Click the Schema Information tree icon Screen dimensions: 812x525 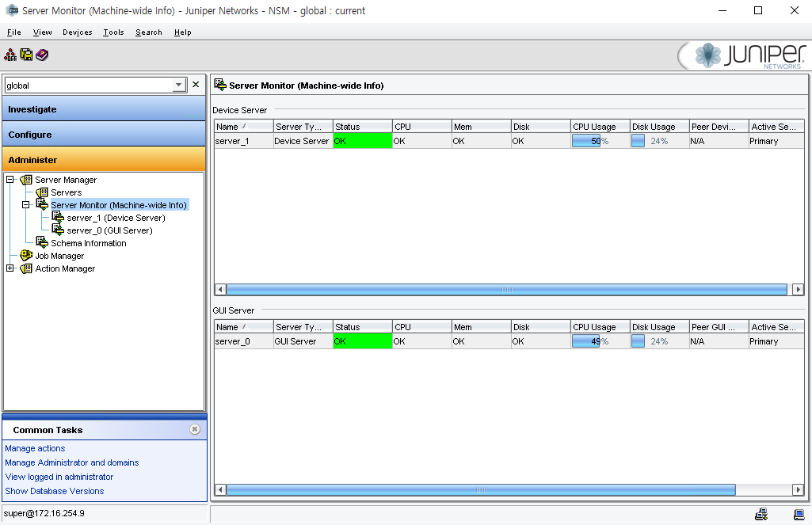42,242
